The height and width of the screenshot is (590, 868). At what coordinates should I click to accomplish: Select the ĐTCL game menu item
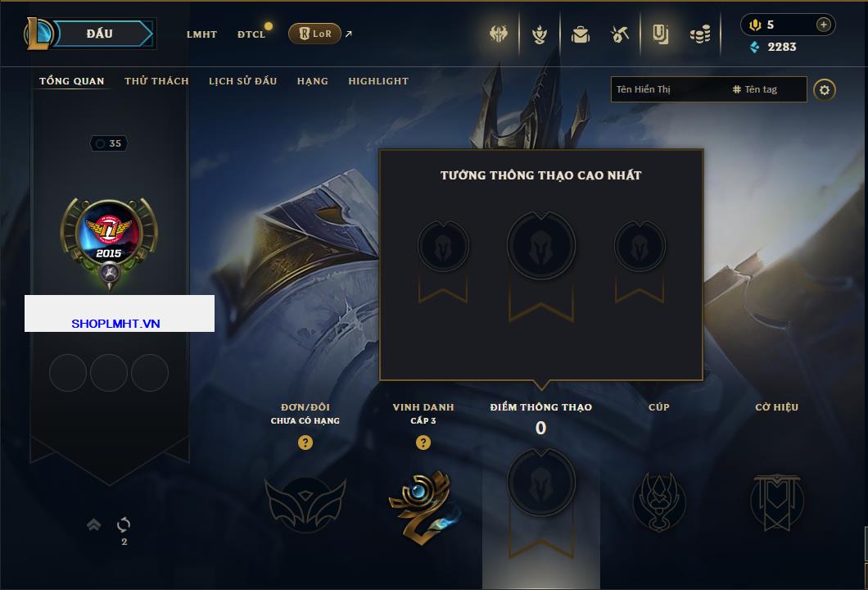[251, 34]
